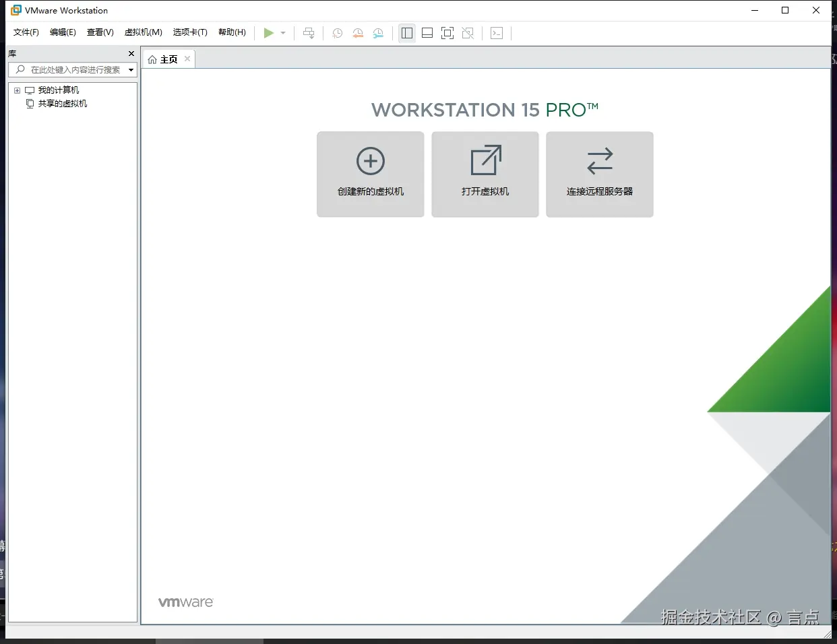The width and height of the screenshot is (837, 644).
Task: Maximize the VMware Workstation window
Action: [785, 10]
